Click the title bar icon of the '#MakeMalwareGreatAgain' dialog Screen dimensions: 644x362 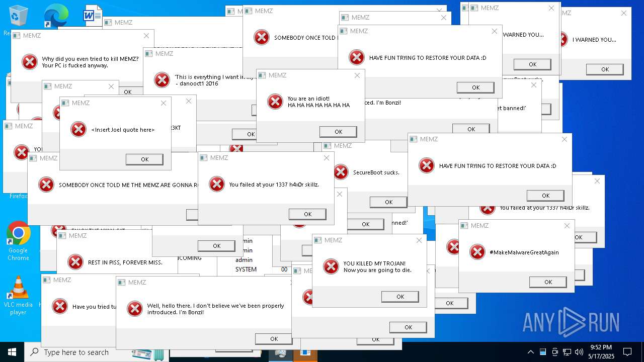tap(464, 226)
